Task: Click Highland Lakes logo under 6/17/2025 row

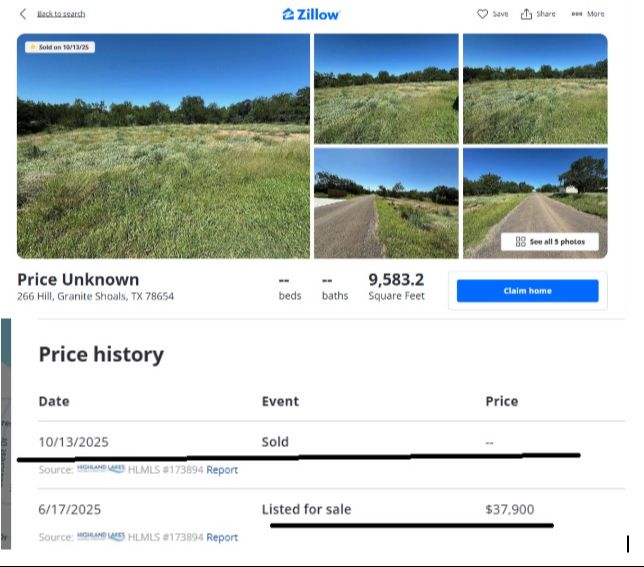Action: pos(101,537)
